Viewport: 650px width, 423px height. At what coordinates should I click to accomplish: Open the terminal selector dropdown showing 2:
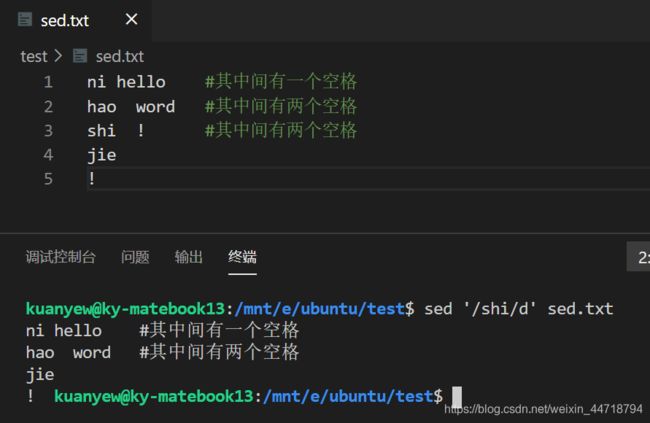pos(638,257)
